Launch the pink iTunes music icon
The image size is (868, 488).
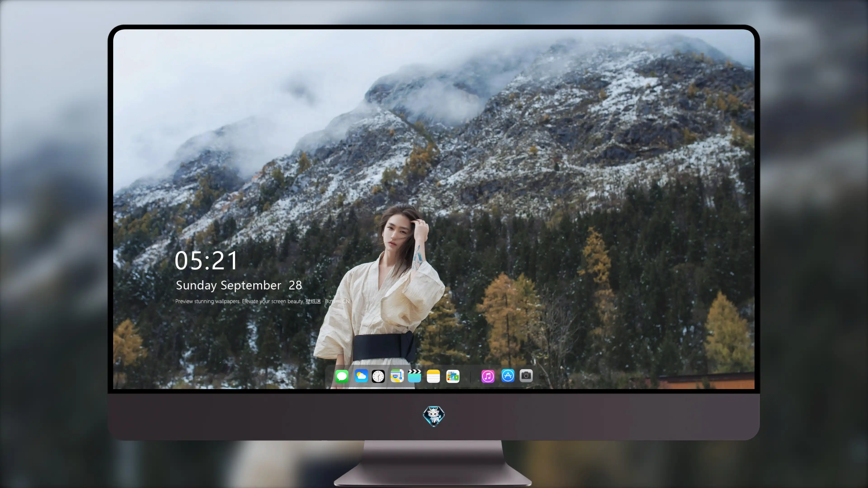click(488, 376)
